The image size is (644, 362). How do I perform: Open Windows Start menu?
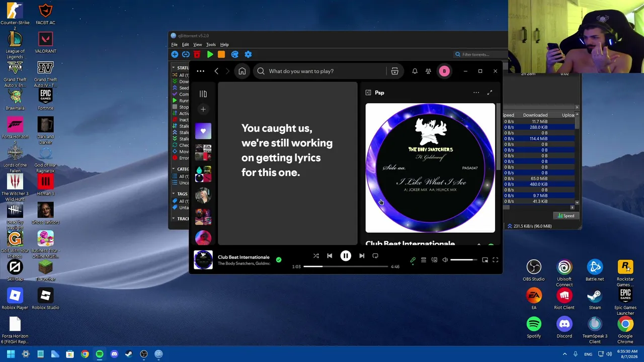pos(11,354)
